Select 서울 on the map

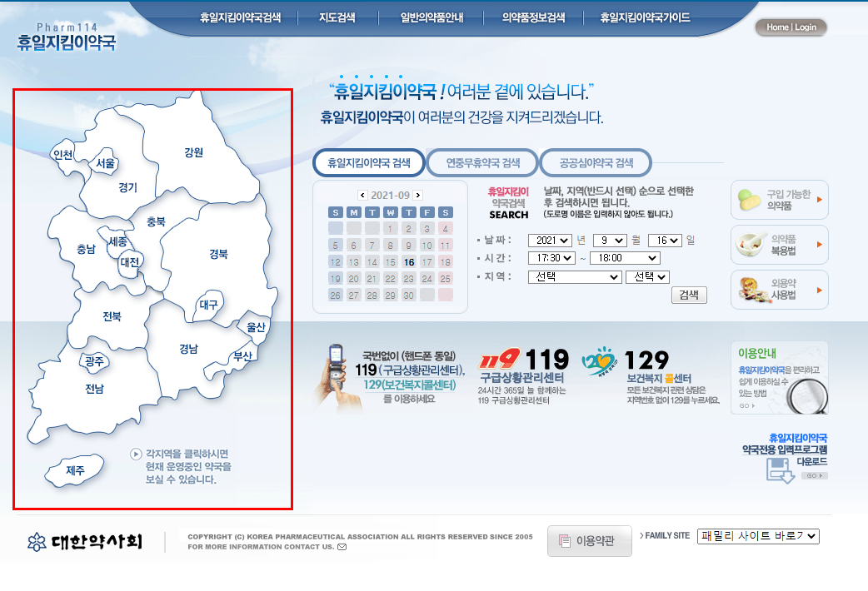click(x=105, y=162)
